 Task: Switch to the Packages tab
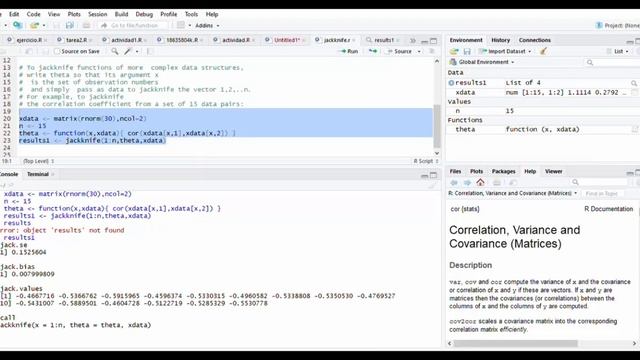pyautogui.click(x=503, y=171)
